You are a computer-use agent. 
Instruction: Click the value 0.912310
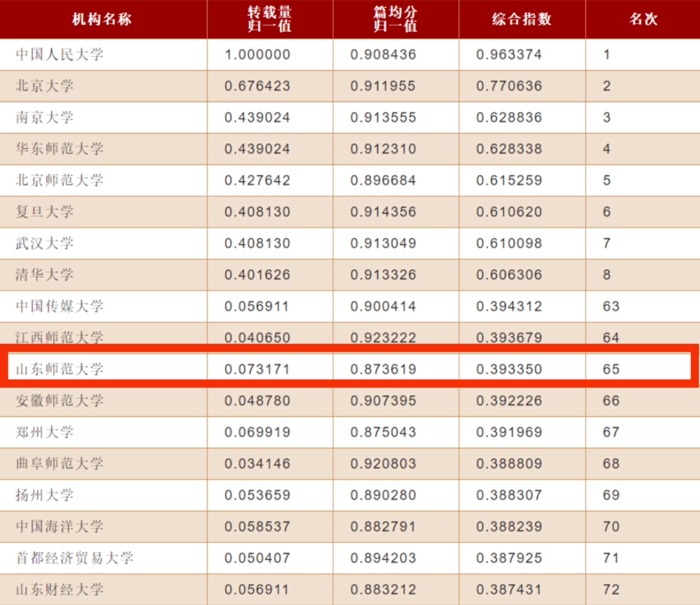point(384,148)
